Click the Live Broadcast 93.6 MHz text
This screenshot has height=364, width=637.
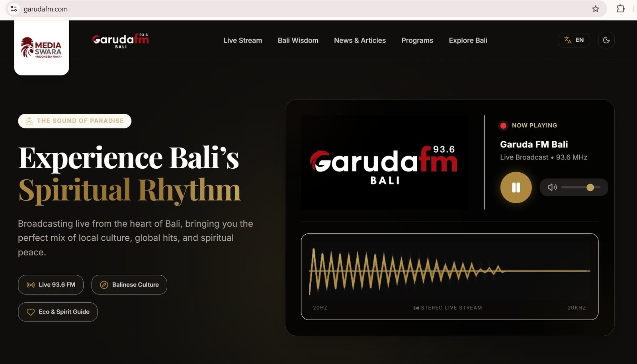[x=543, y=157]
